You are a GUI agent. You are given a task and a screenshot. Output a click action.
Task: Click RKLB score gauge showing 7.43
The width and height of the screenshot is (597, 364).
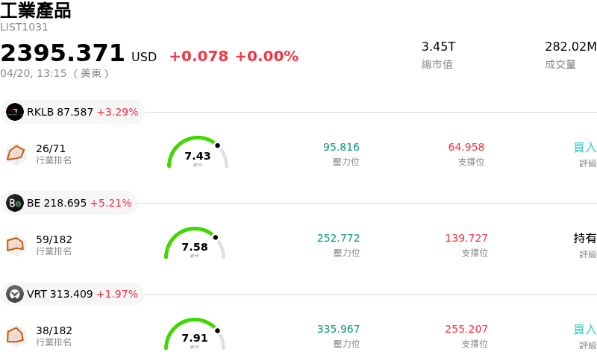pos(197,154)
